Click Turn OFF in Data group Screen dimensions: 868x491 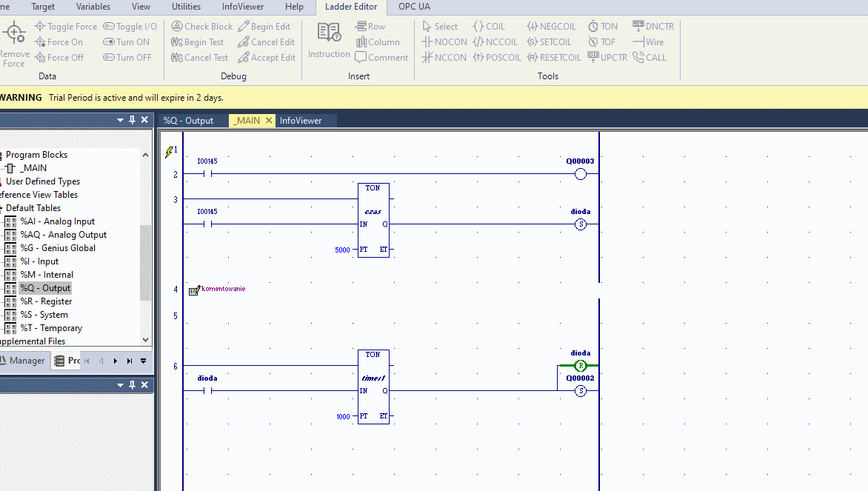pyautogui.click(x=127, y=58)
